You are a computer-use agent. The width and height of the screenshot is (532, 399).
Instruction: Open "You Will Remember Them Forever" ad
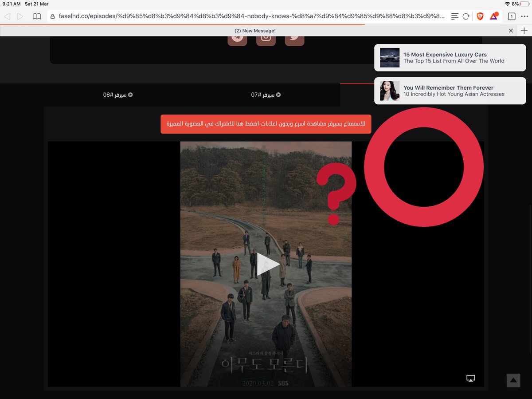450,91
